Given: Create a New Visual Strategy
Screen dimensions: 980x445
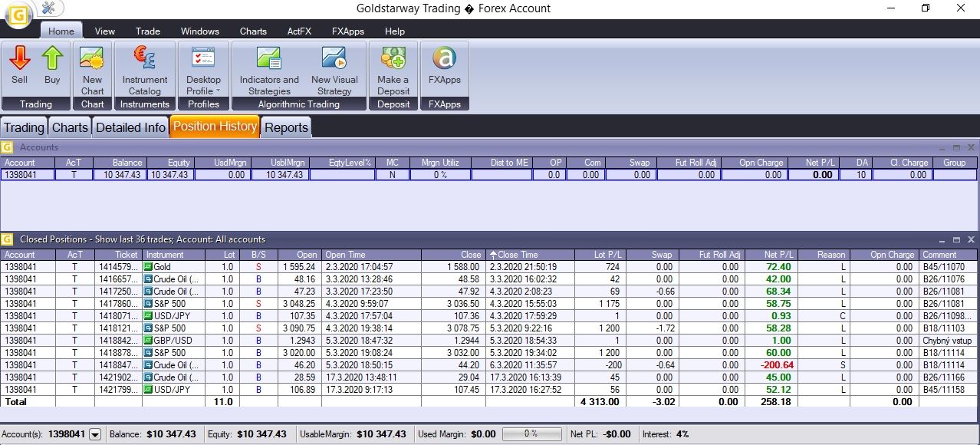Looking at the screenshot, I should coord(334,71).
